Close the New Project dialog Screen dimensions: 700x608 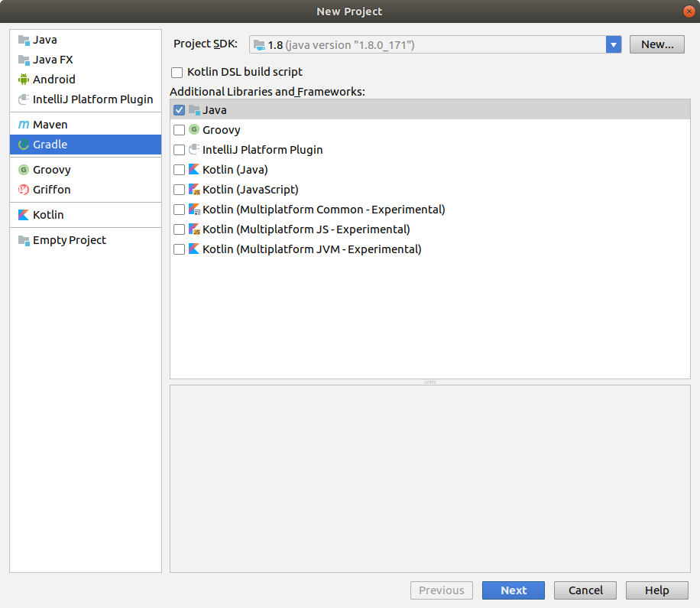689,11
